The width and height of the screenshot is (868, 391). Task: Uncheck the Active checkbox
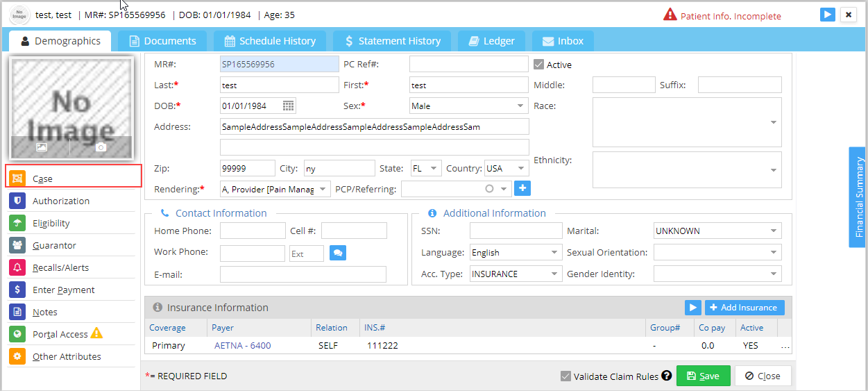539,65
